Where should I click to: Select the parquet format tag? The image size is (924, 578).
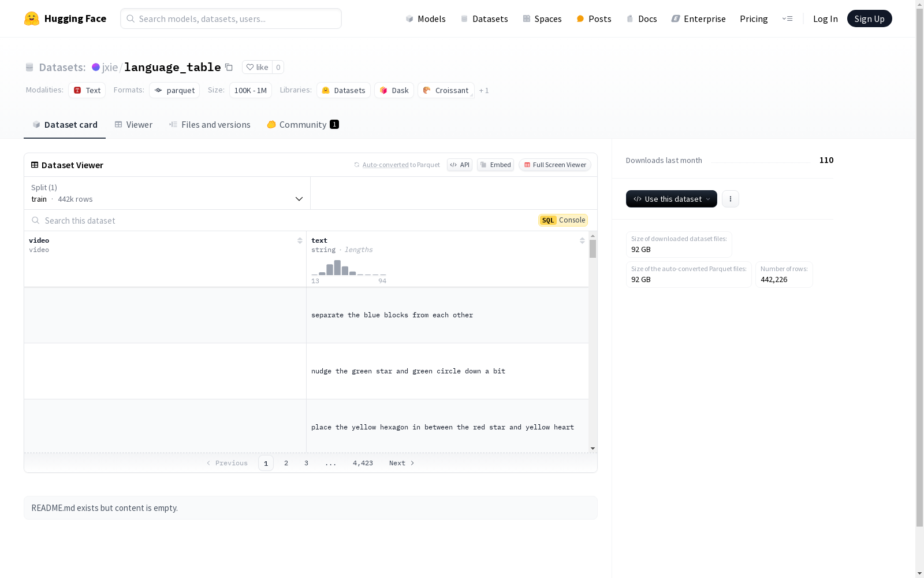(x=174, y=90)
